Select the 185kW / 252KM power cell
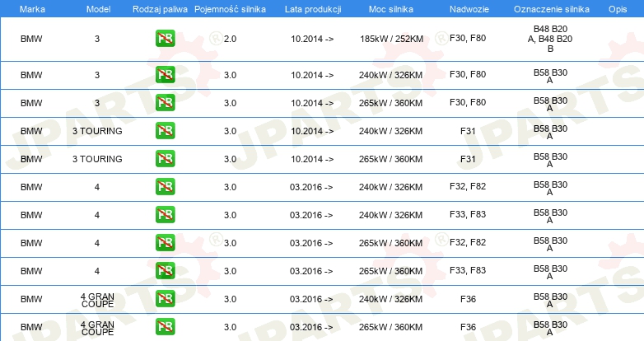Screen dimensions: 644x341 [x=391, y=39]
